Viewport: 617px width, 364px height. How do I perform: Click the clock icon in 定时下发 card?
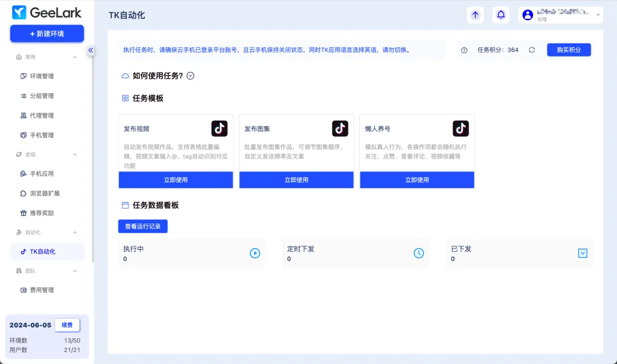click(x=419, y=253)
